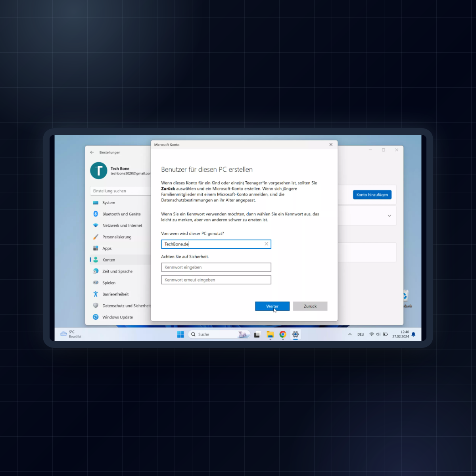Open the Datenschutz und Sicherheit category
Screen dimensions: 476x476
coord(121,306)
